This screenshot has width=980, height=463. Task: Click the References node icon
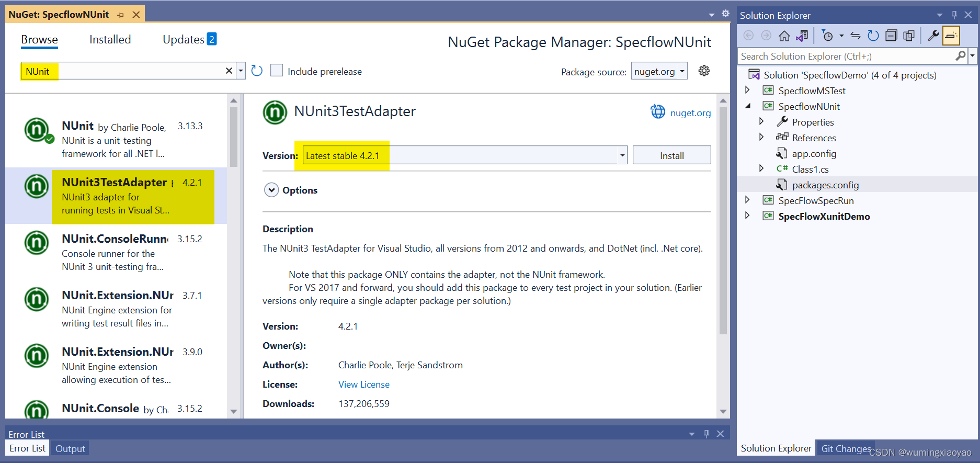(782, 137)
